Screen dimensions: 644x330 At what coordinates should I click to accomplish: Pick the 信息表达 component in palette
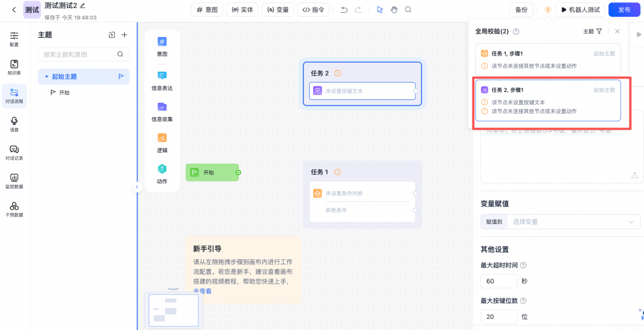pyautogui.click(x=162, y=80)
